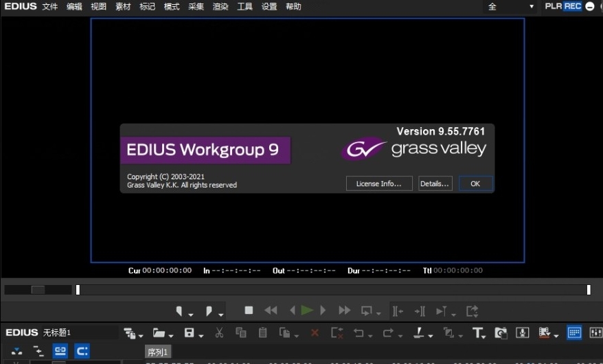The width and height of the screenshot is (603, 364).
Task: Step to the previous frame
Action: point(293,310)
